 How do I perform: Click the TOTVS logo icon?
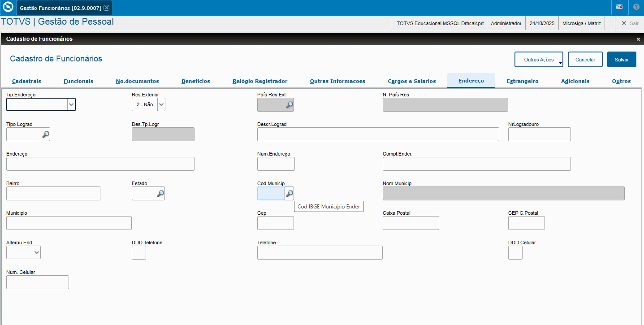tap(8, 8)
